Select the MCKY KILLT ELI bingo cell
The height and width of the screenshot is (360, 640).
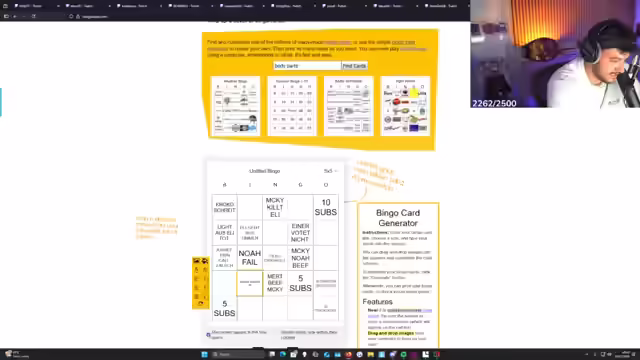[x=275, y=207]
